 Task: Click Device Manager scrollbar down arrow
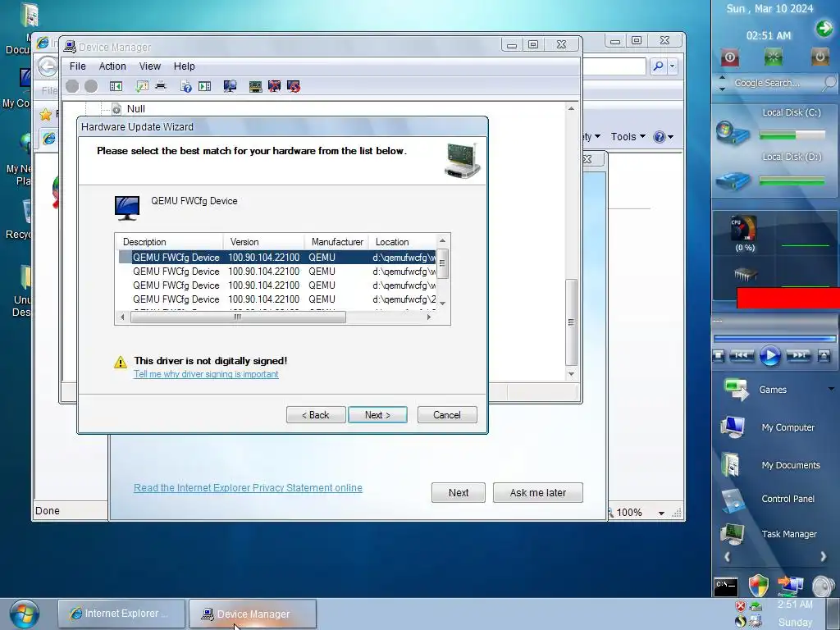(571, 374)
